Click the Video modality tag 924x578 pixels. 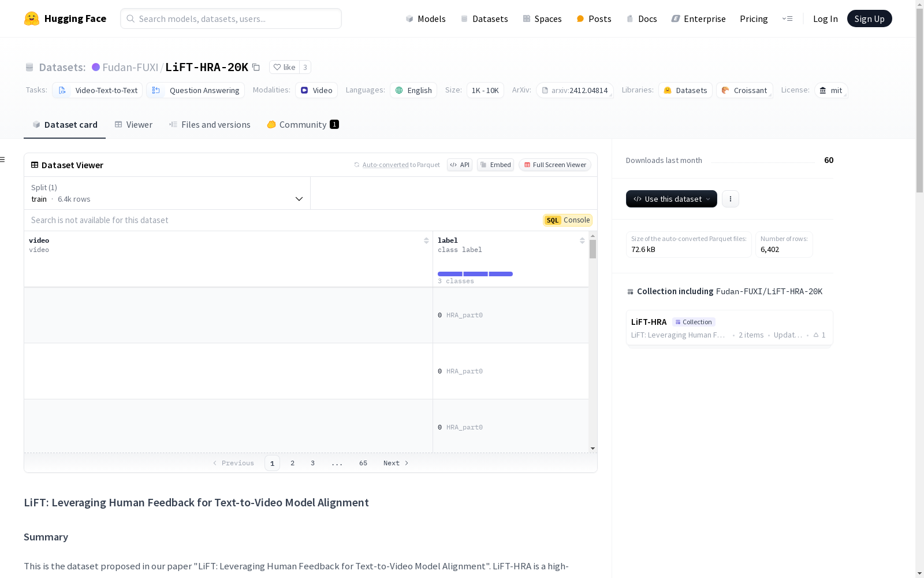click(x=316, y=90)
